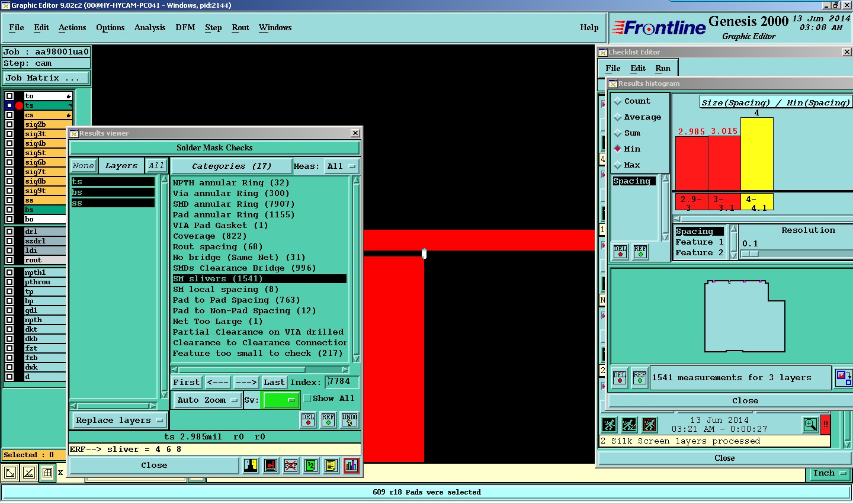Click the Resolution slider handle

coord(749,253)
